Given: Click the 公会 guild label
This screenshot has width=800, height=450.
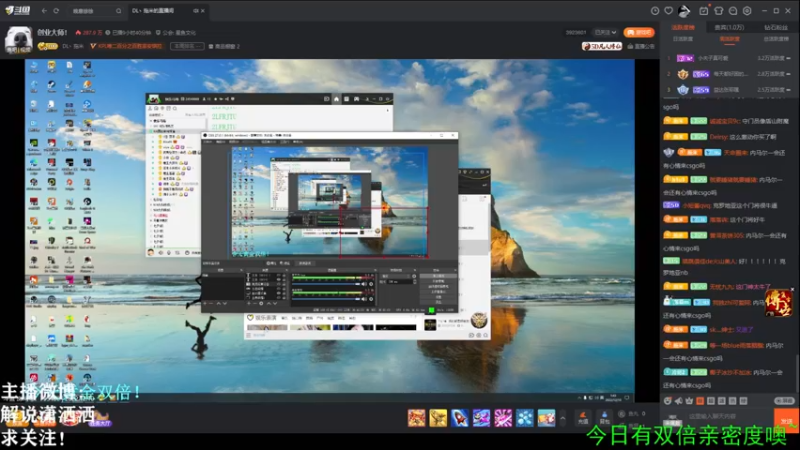Looking at the screenshot, I should coord(176,33).
